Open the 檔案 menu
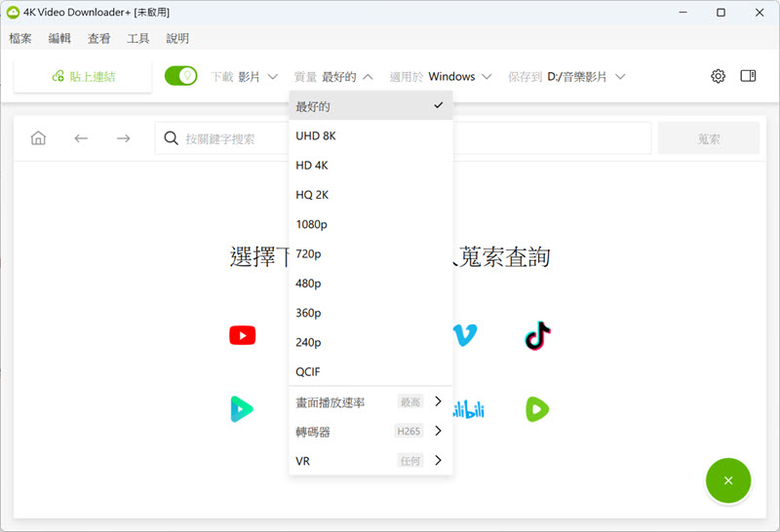780x532 pixels. coord(20,38)
